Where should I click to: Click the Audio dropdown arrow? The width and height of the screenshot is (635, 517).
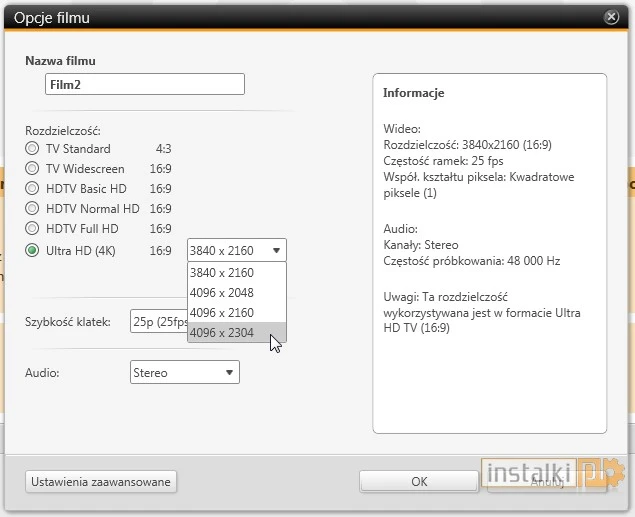click(x=230, y=373)
